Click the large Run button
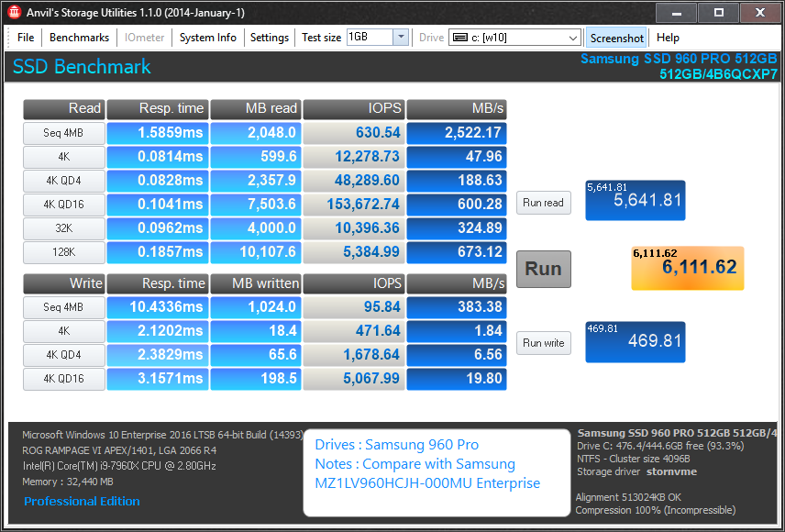 tap(543, 269)
